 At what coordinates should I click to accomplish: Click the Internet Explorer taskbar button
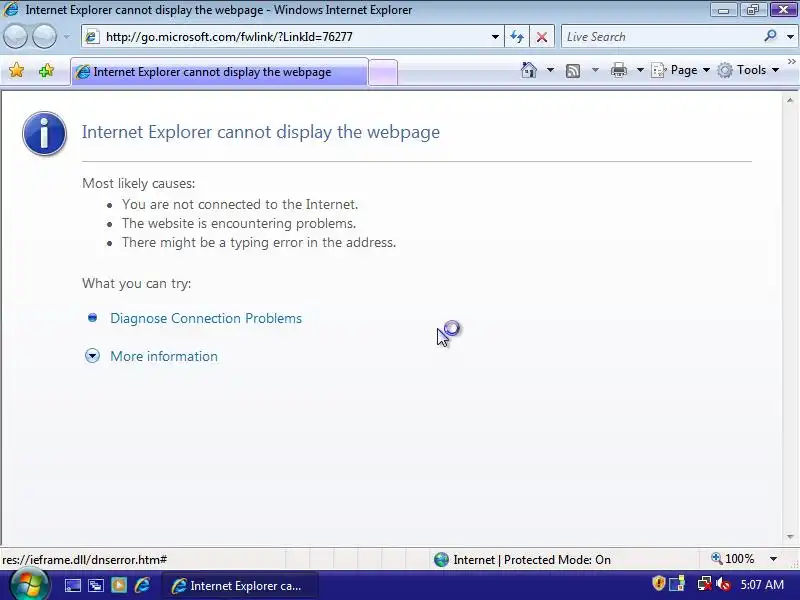point(240,586)
